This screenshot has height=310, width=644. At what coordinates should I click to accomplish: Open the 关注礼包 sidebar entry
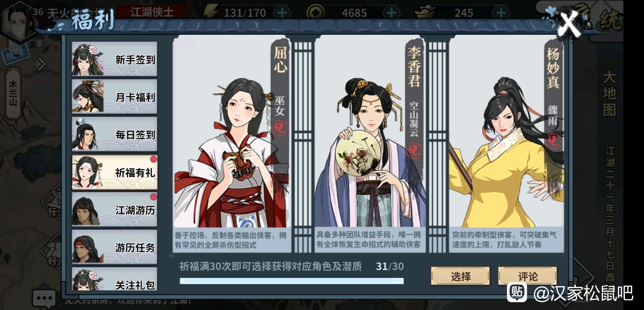tap(114, 279)
